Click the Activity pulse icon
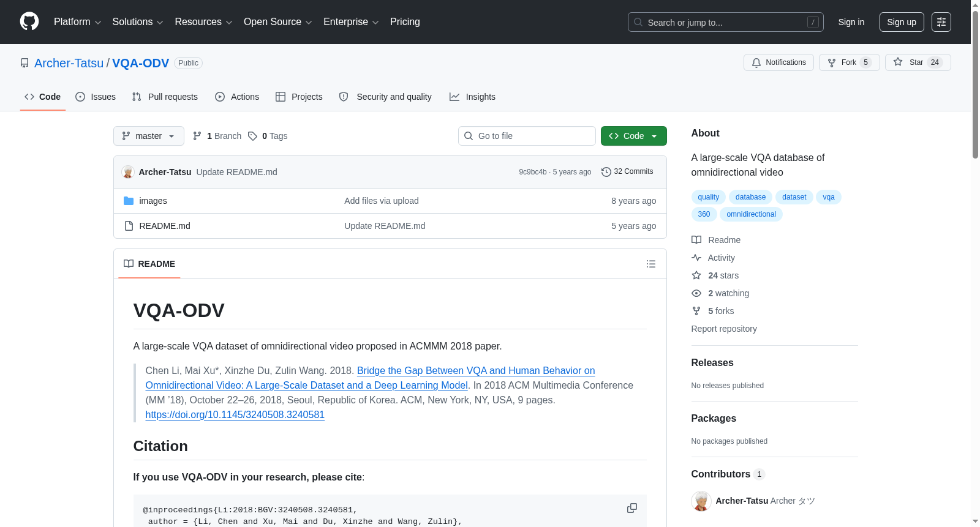Viewport: 980px width, 527px height. tap(696, 258)
